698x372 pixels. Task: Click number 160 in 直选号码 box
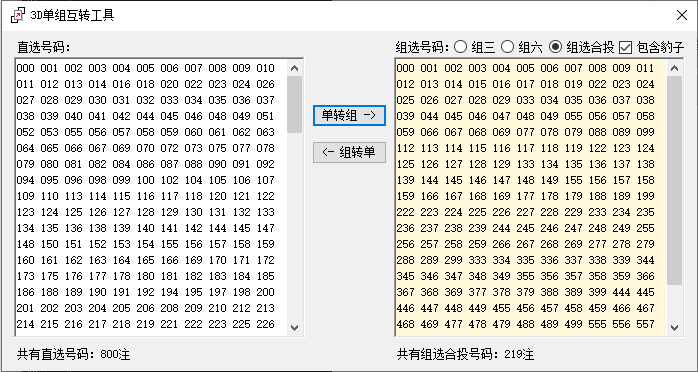(25, 260)
